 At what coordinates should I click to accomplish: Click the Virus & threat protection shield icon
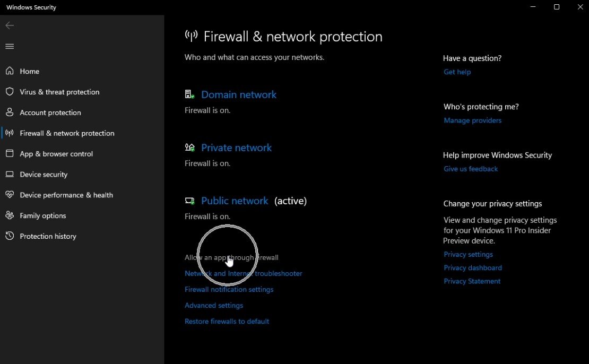(10, 92)
